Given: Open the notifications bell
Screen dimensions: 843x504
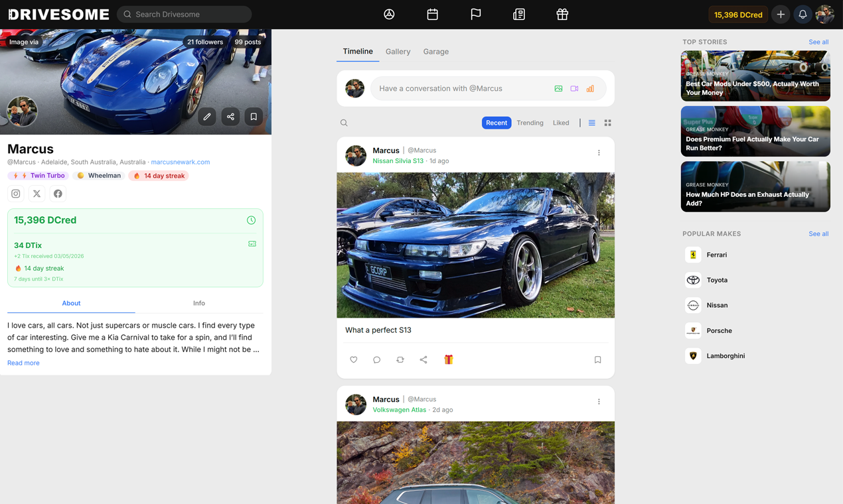Looking at the screenshot, I should click(x=803, y=15).
